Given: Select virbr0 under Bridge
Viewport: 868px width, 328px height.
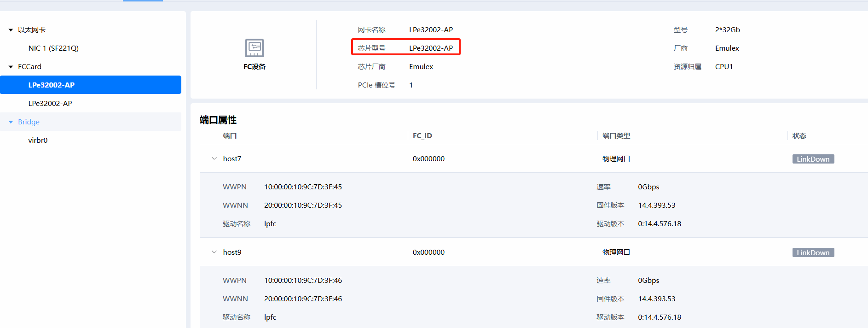Looking at the screenshot, I should [38, 141].
